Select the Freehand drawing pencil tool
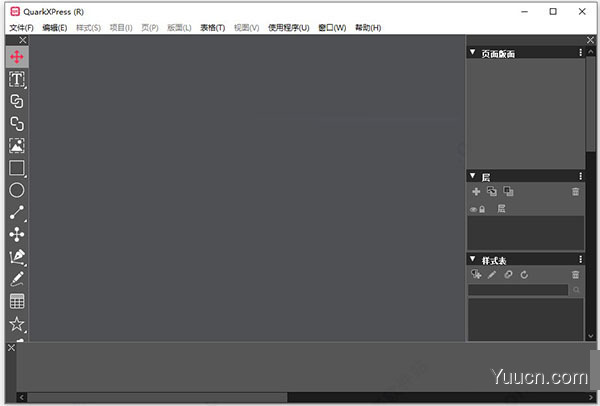The image size is (600, 406). 17,279
